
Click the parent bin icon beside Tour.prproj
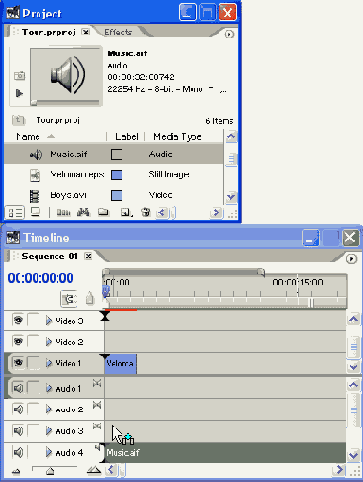(x=18, y=120)
